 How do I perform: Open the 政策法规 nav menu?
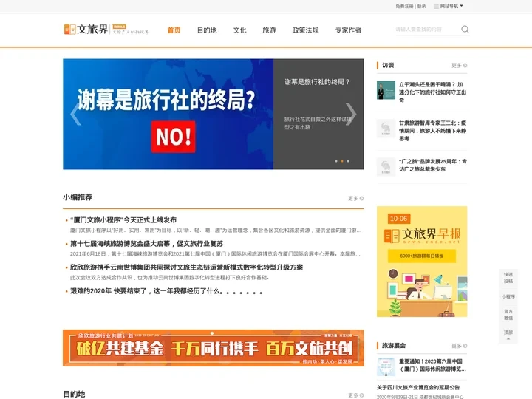(x=305, y=30)
